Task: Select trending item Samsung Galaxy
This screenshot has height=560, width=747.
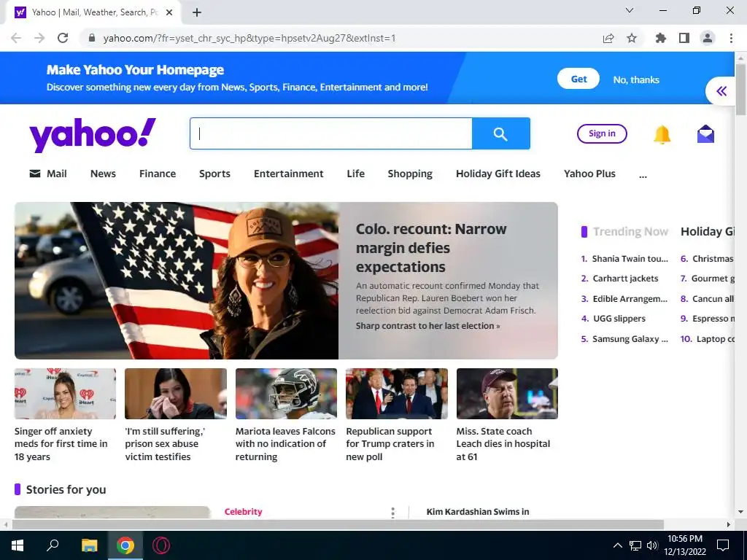Action: click(x=630, y=339)
